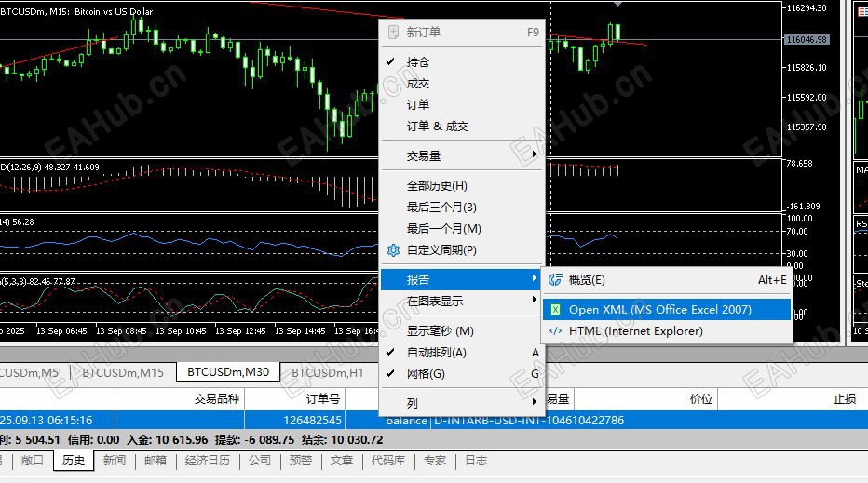Click the 结余: 10 030.72 balance summary
The image size is (868, 483).
[x=342, y=440]
